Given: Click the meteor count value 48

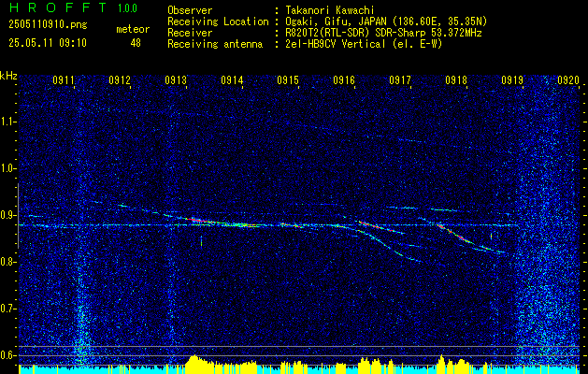Looking at the screenshot, I should coord(136,43).
